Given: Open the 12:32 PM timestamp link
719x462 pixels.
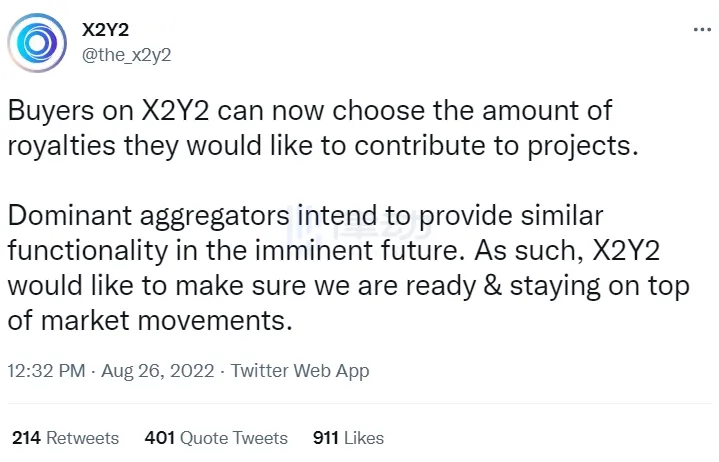Looking at the screenshot, I should click(46, 371).
